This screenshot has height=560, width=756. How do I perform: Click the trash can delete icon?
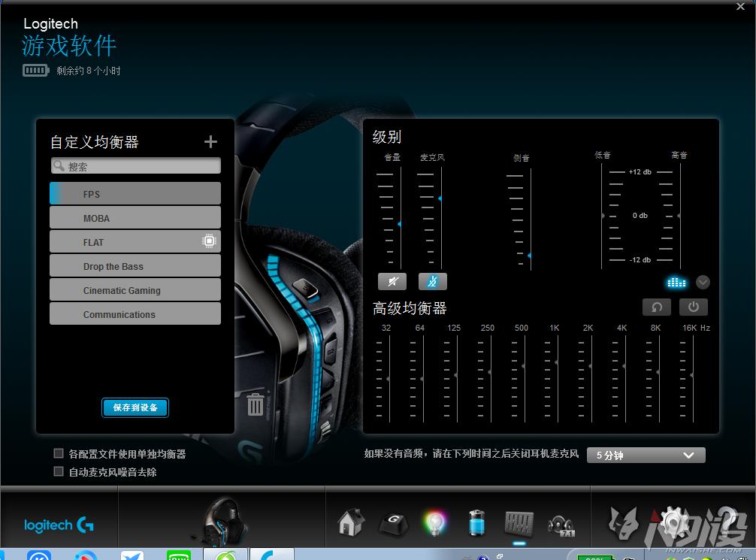click(x=256, y=404)
